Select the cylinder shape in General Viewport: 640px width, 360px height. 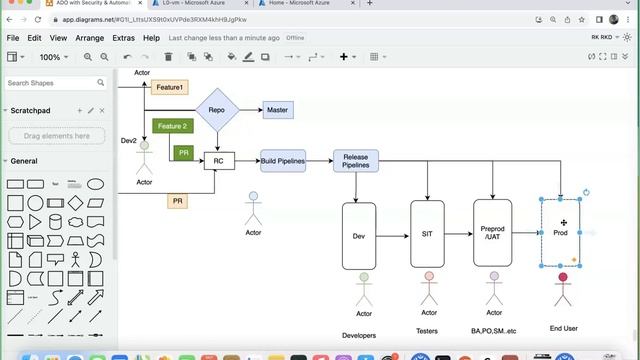[55, 222]
